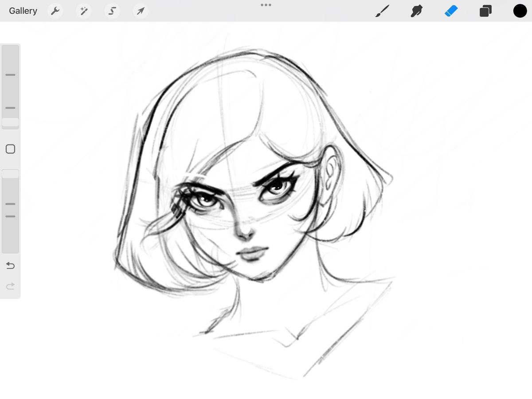This screenshot has height=399, width=532.
Task: Open the Adjustments magic wand menu
Action: point(83,11)
